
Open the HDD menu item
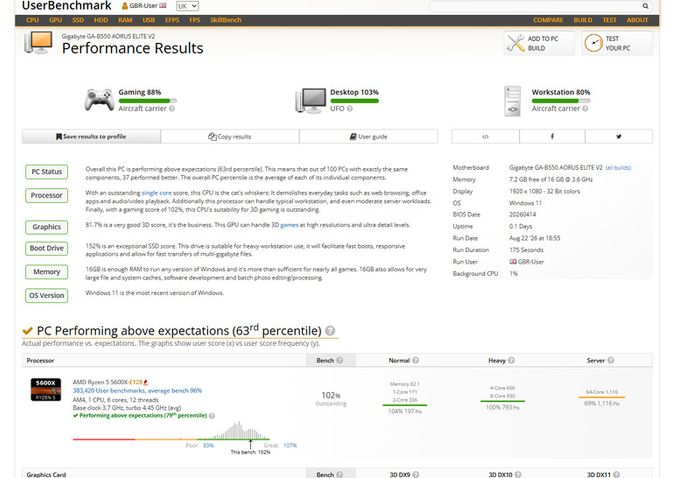(x=101, y=20)
